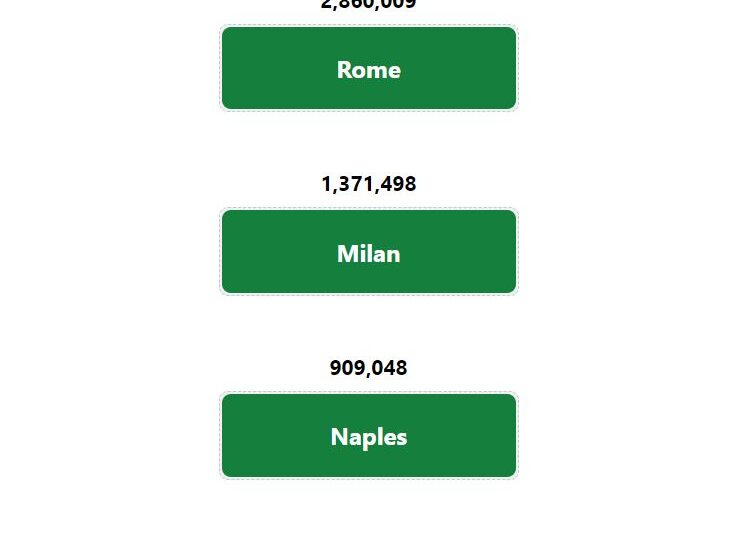Screen dimensions: 737x536
Task: Click the partially visible 2,860,009 number
Action: (x=369, y=4)
